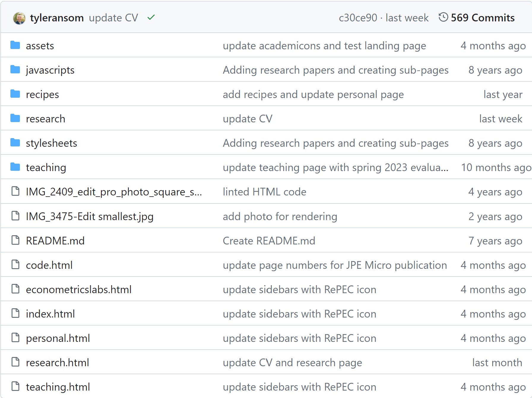Viewport: 532px width, 398px height.
Task: Click the stylesheets folder icon
Action: (15, 143)
